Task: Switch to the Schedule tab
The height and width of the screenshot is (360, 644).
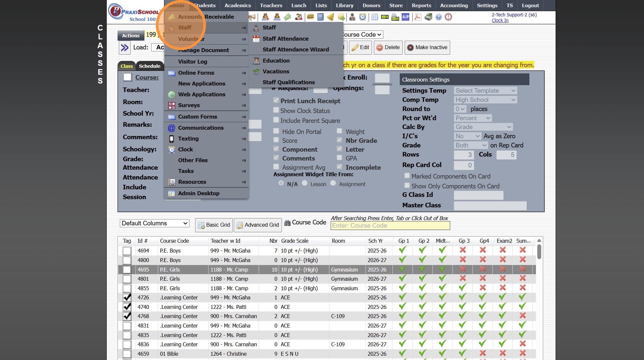Action: (149, 66)
